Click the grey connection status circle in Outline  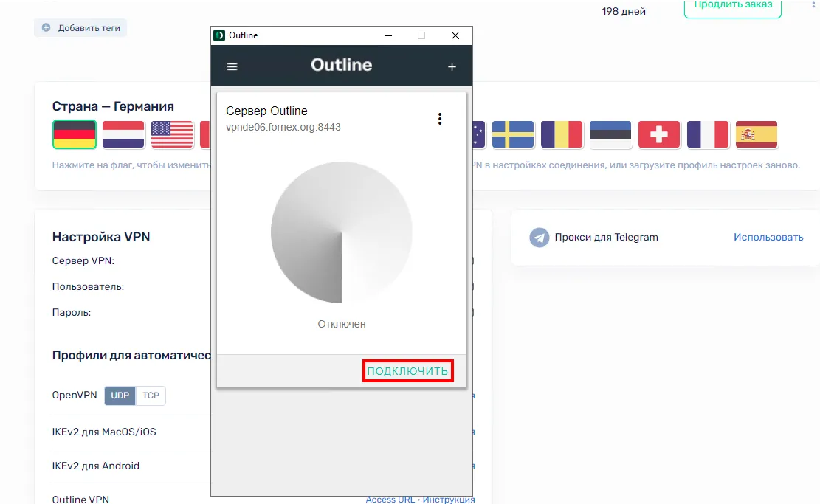click(x=342, y=232)
